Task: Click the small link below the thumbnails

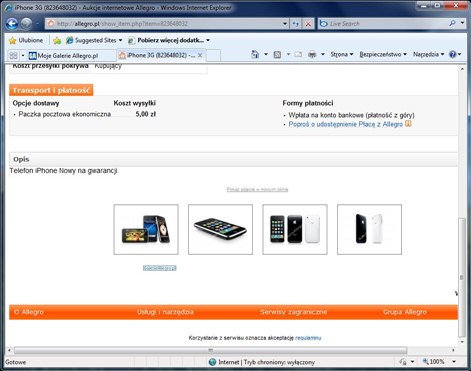Action: click(x=160, y=268)
